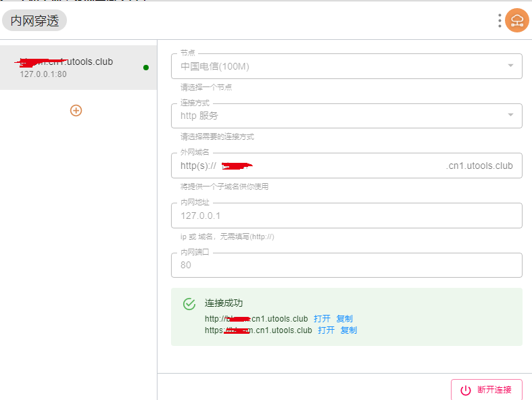Click the ip 或 域名 hint text

227,236
